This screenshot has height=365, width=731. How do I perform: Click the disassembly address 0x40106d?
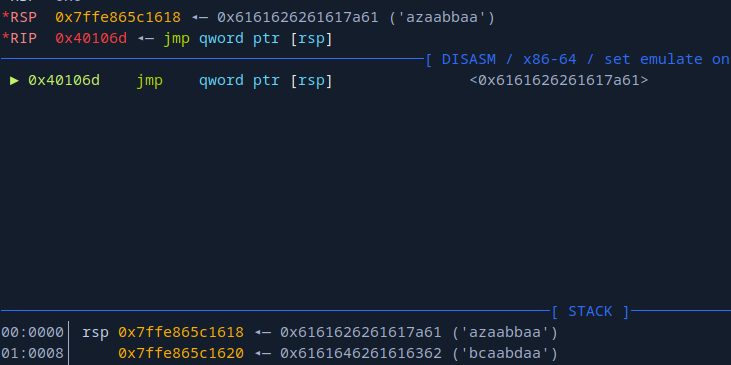pyautogui.click(x=64, y=81)
